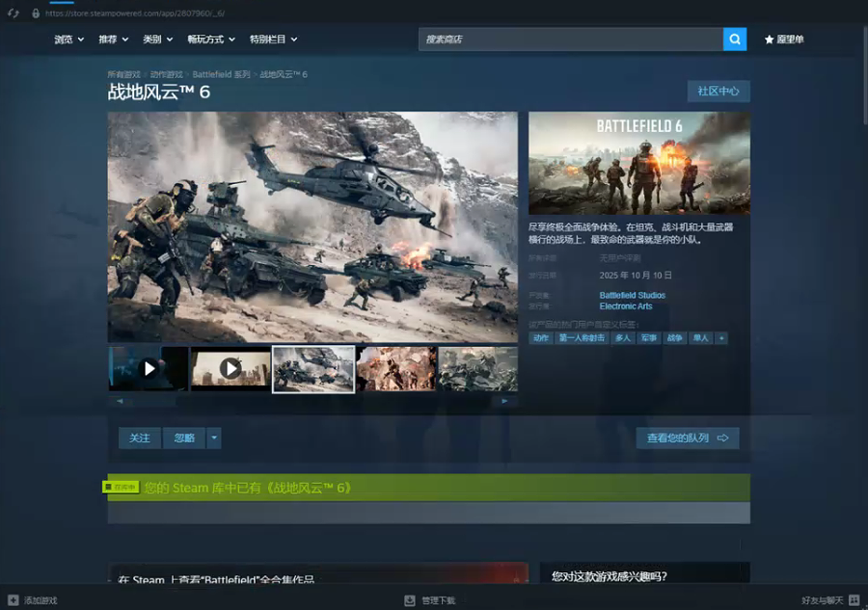Expand the arrow dropdown beside 忽略
The image size is (868, 610).
click(x=214, y=438)
